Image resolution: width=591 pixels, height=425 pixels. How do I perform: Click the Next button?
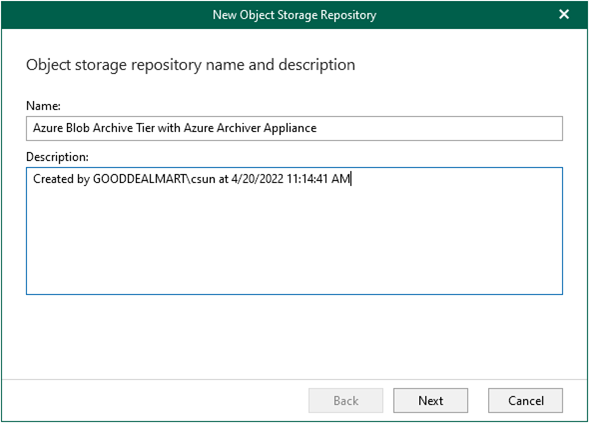(x=430, y=401)
